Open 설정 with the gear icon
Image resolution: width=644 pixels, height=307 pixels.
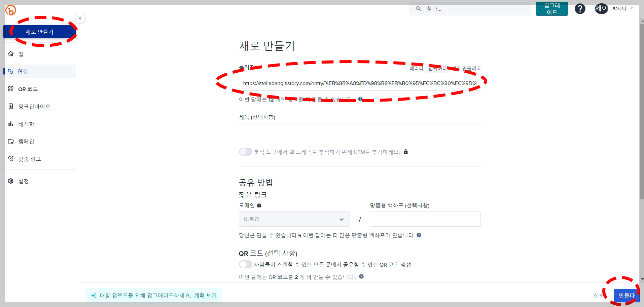(x=10, y=181)
